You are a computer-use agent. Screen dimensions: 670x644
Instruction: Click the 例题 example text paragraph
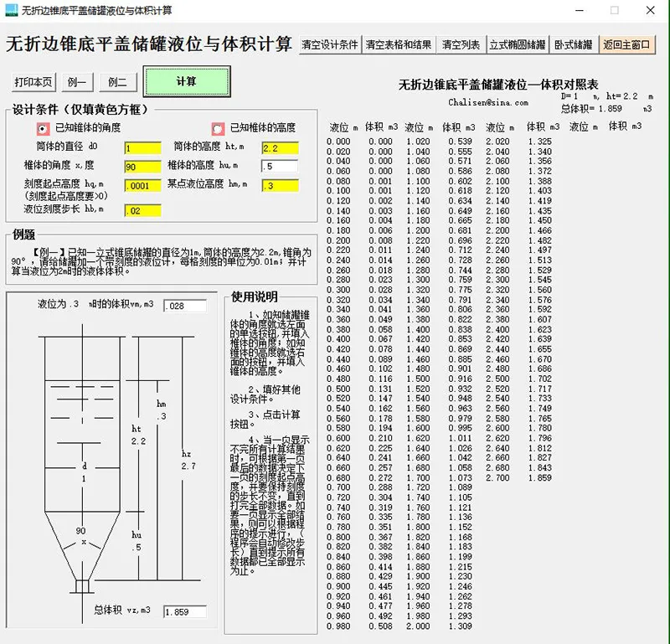tap(161, 261)
